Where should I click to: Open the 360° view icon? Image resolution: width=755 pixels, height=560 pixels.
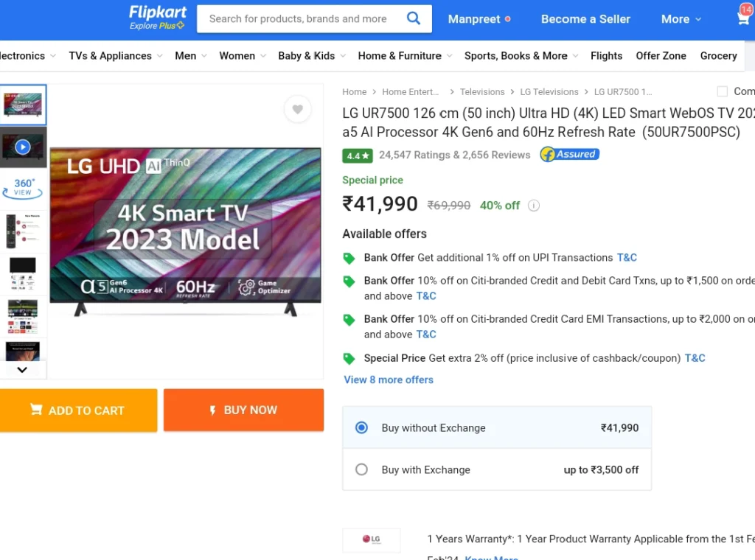tap(23, 187)
